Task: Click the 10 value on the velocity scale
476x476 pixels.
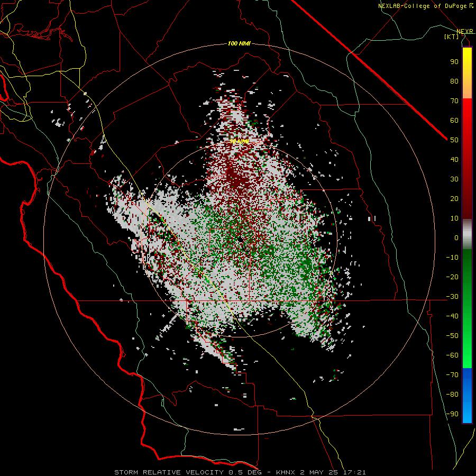Action: [454, 218]
